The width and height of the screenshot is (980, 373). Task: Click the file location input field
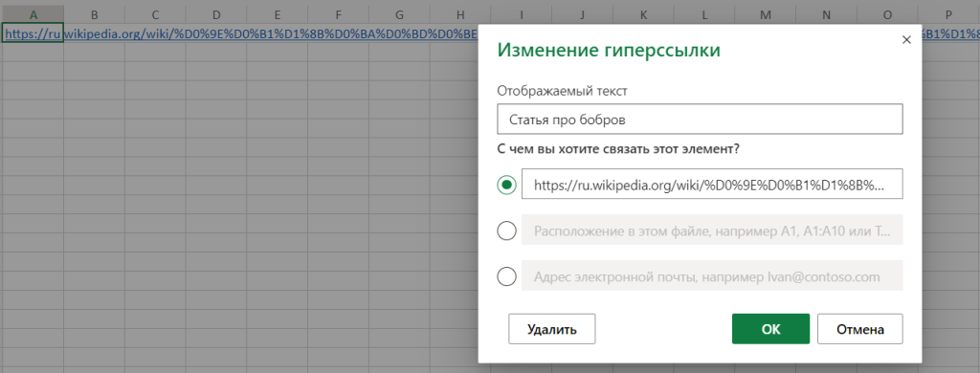pyautogui.click(x=712, y=230)
